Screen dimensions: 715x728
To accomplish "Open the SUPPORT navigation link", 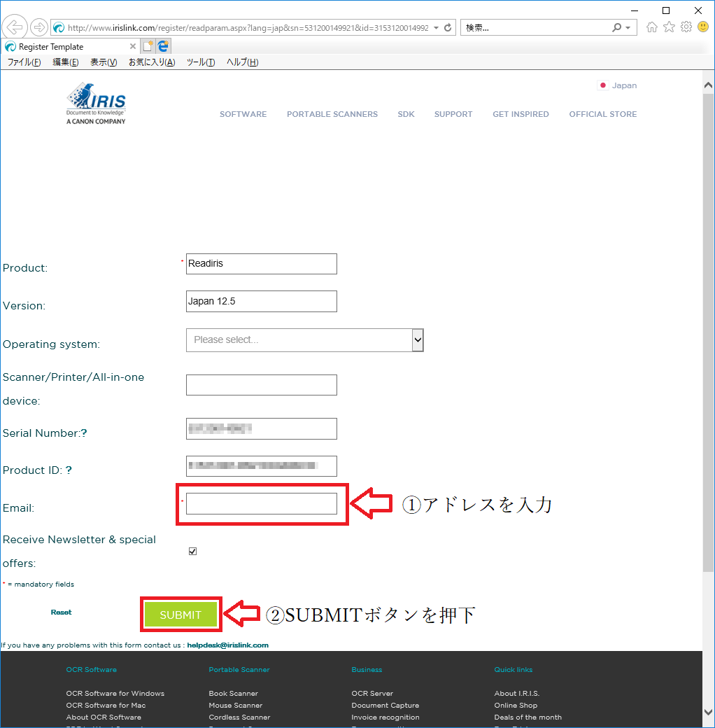I will tap(453, 114).
